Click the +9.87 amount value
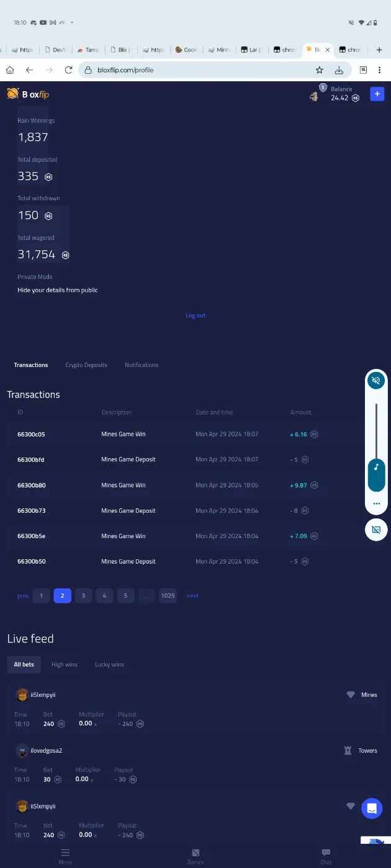Screen dimensions: 391x868 299,485
